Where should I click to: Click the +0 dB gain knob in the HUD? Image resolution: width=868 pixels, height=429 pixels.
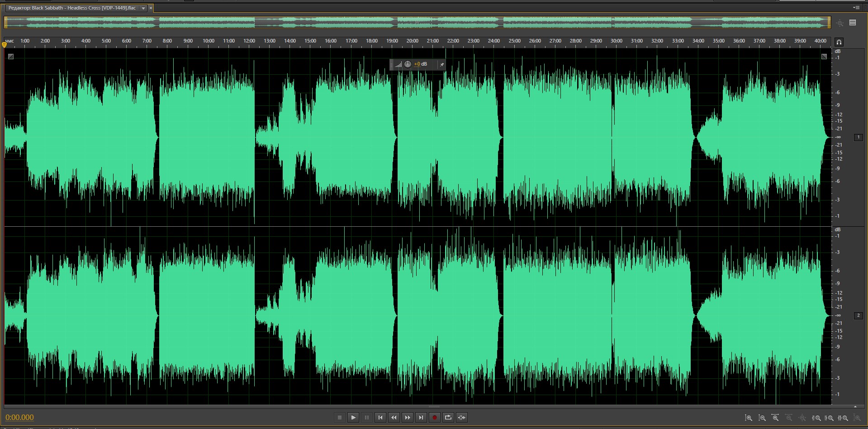tap(408, 64)
